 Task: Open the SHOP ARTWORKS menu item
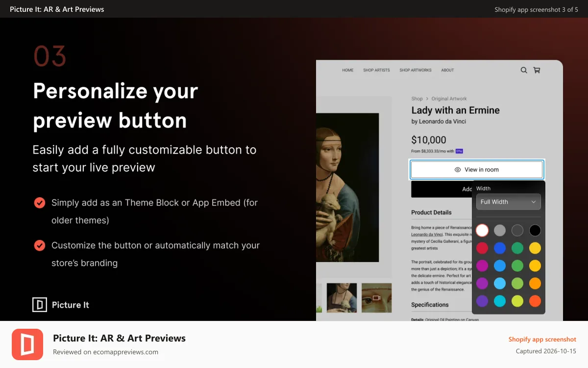[416, 70]
